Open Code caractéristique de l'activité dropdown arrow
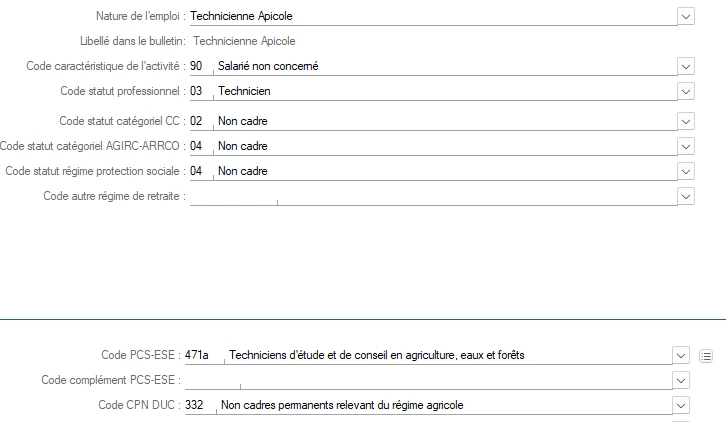 685,66
